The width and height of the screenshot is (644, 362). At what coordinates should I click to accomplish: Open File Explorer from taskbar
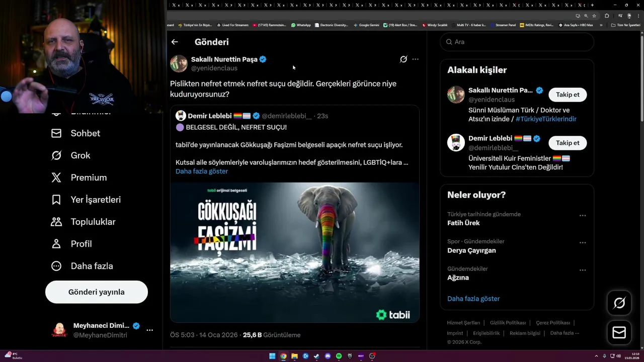pyautogui.click(x=294, y=356)
